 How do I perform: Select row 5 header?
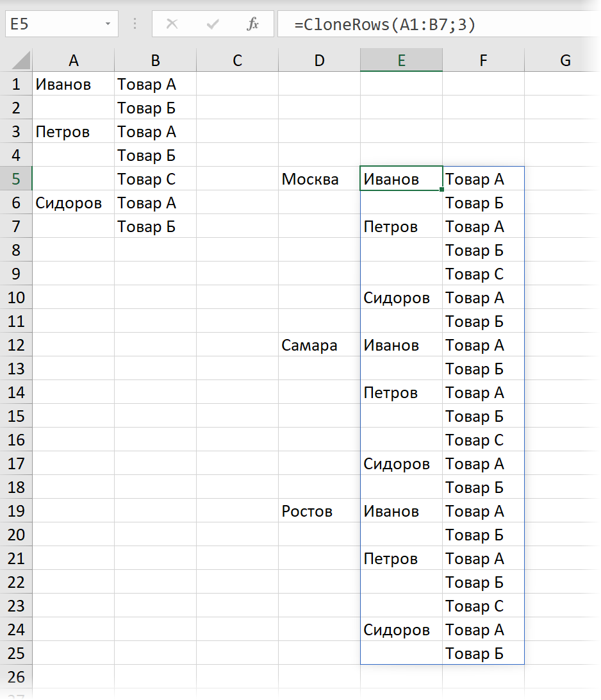coord(16,179)
